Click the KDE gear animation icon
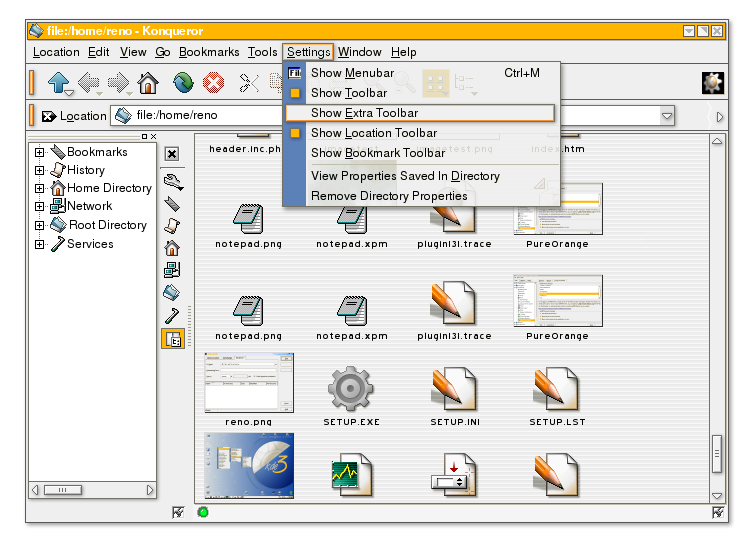This screenshot has height=560, width=749. pos(712,83)
